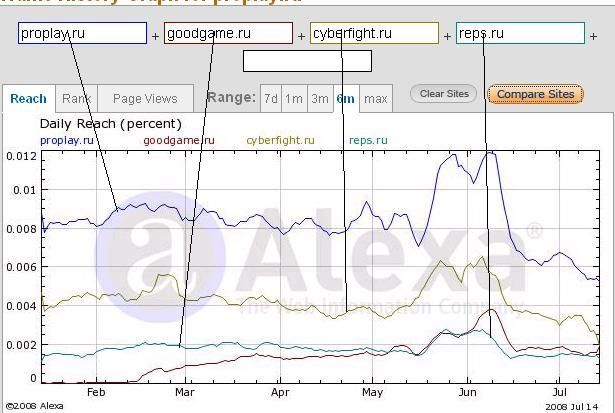Click the reps.ru site input field

[520, 33]
